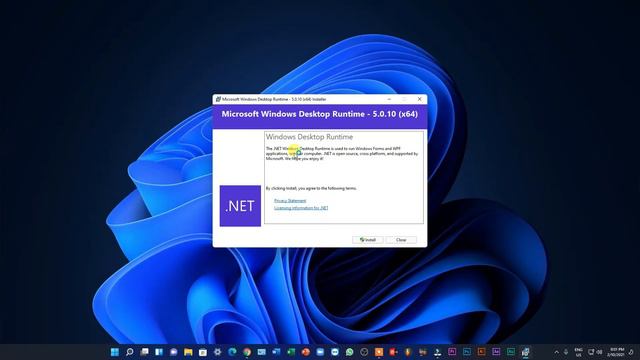Open Settings gear on the taskbar
640x360 pixels.
[218, 352]
